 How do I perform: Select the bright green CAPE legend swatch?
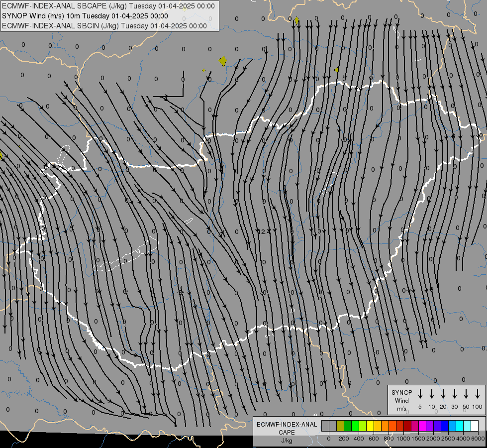(355, 426)
